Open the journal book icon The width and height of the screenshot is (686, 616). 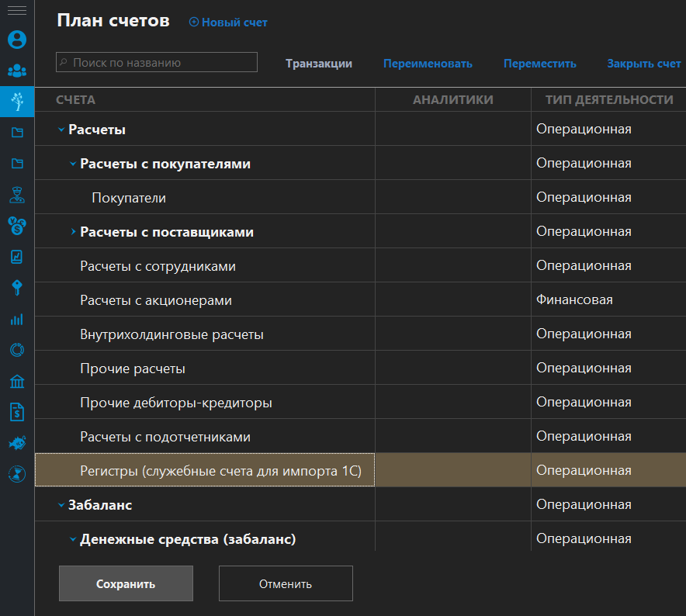pyautogui.click(x=16, y=257)
